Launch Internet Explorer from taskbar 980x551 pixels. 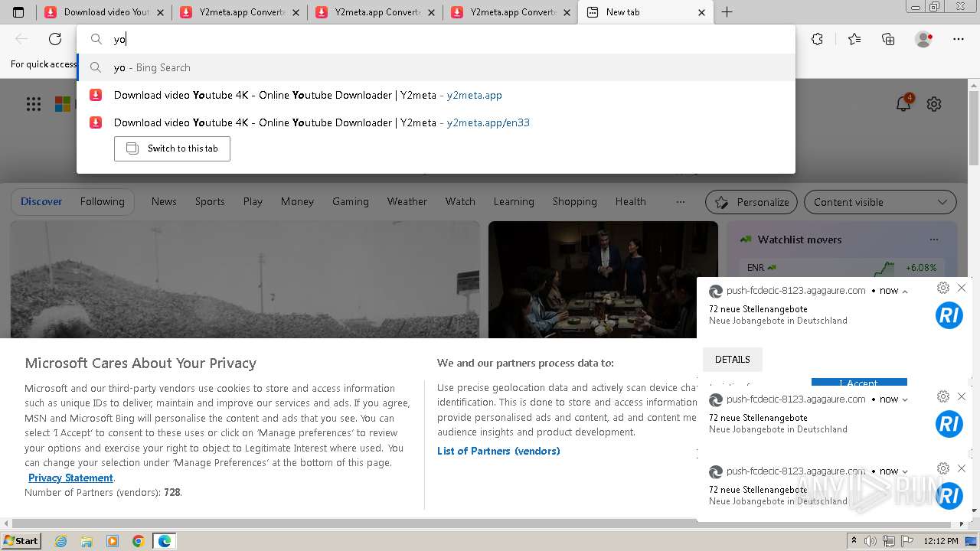pyautogui.click(x=61, y=541)
